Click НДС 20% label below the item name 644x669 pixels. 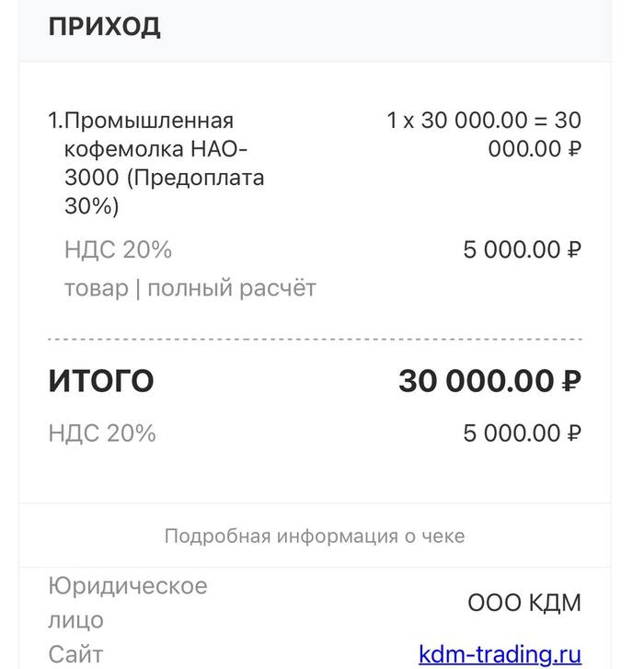click(x=118, y=249)
